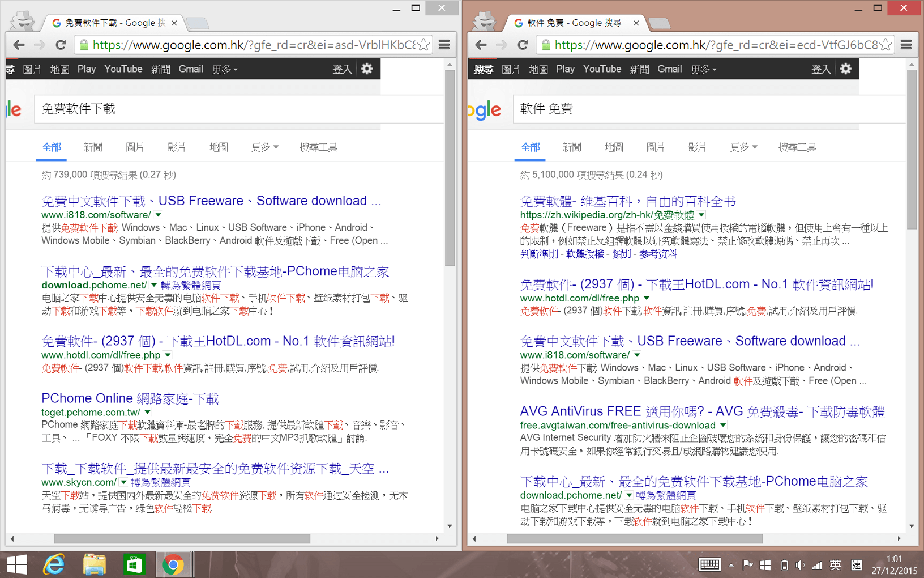Reload page in right Chrome window
The height and width of the screenshot is (578, 924).
point(523,45)
